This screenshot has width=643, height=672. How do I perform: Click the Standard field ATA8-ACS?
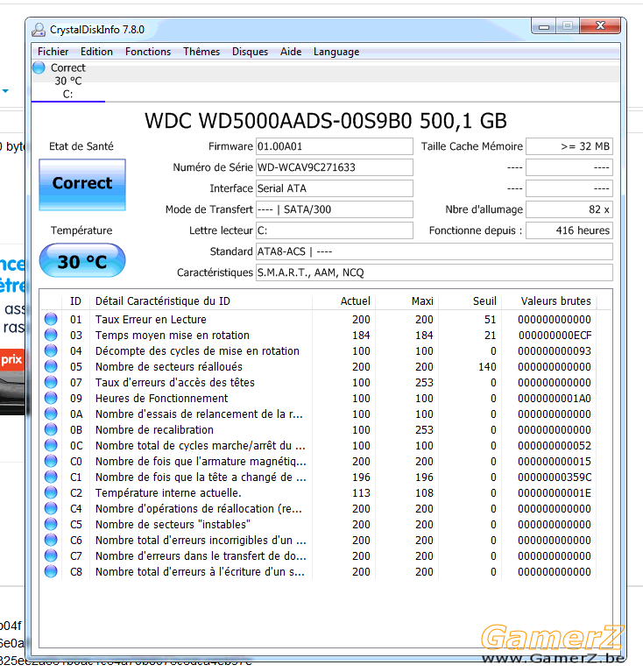[x=435, y=251]
